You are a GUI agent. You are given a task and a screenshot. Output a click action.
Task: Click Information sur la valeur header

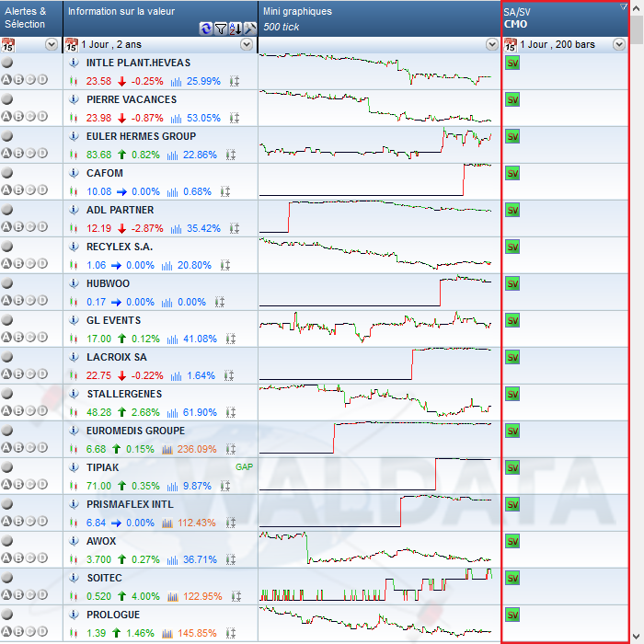(x=161, y=18)
